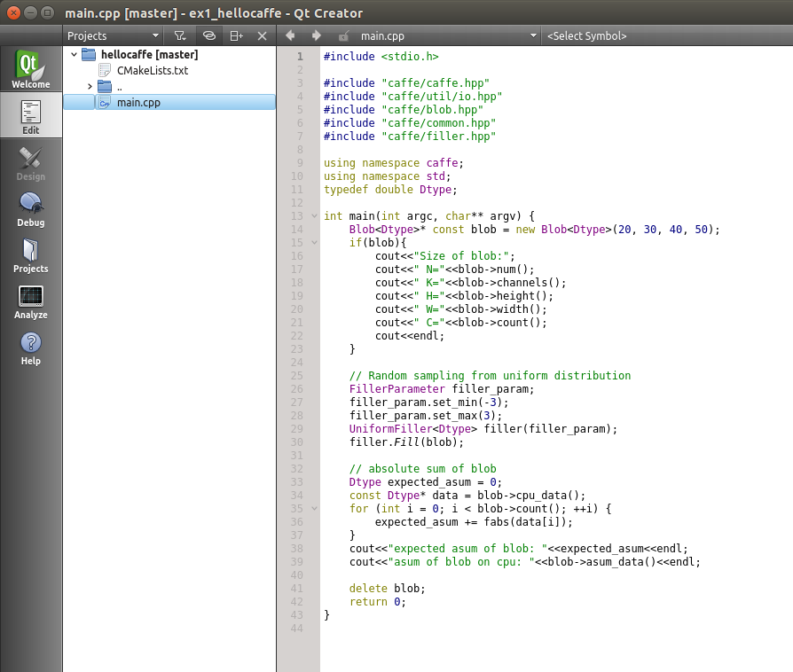This screenshot has height=672, width=793.
Task: Go back in editor navigation history
Action: [x=290, y=35]
